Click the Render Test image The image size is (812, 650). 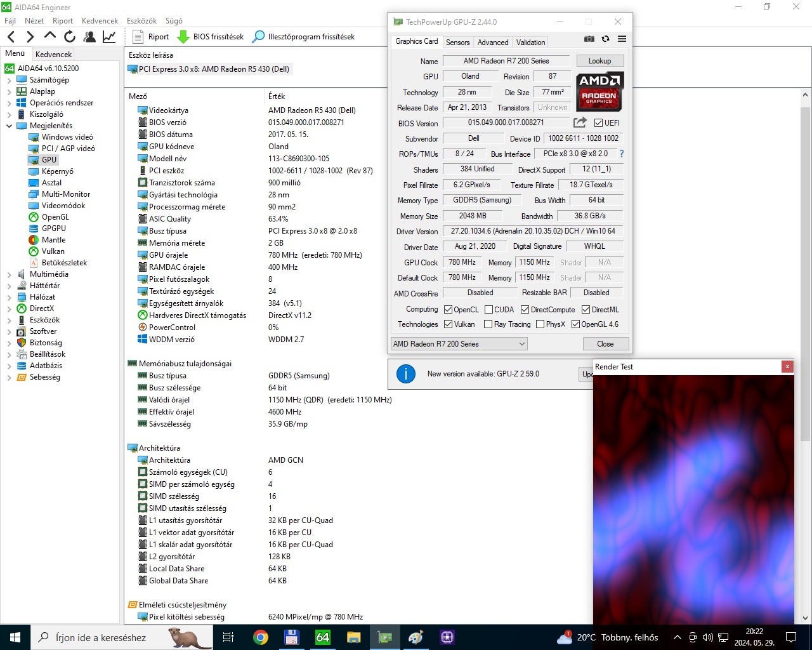[x=693, y=500]
